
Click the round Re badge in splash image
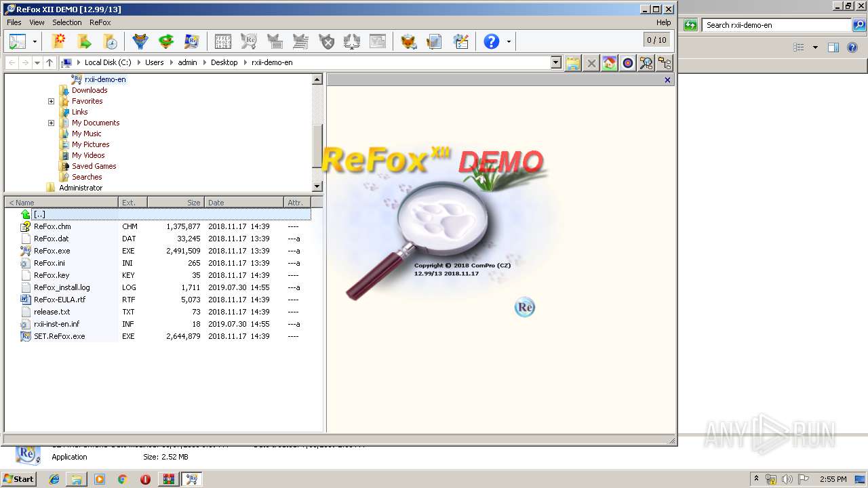tap(525, 307)
